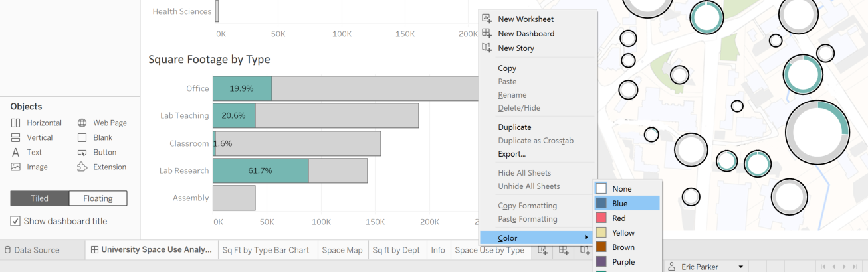
Task: Uncheck Show dashboard title
Action: coord(15,221)
